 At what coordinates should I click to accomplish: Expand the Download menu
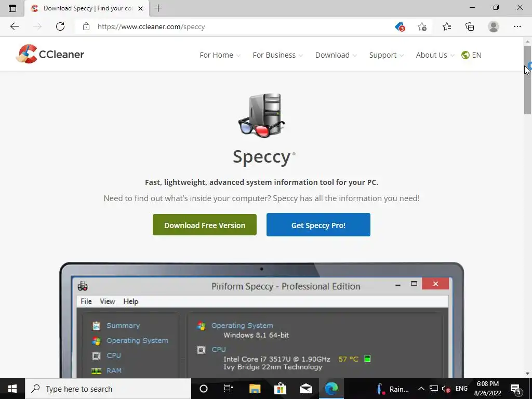[336, 55]
